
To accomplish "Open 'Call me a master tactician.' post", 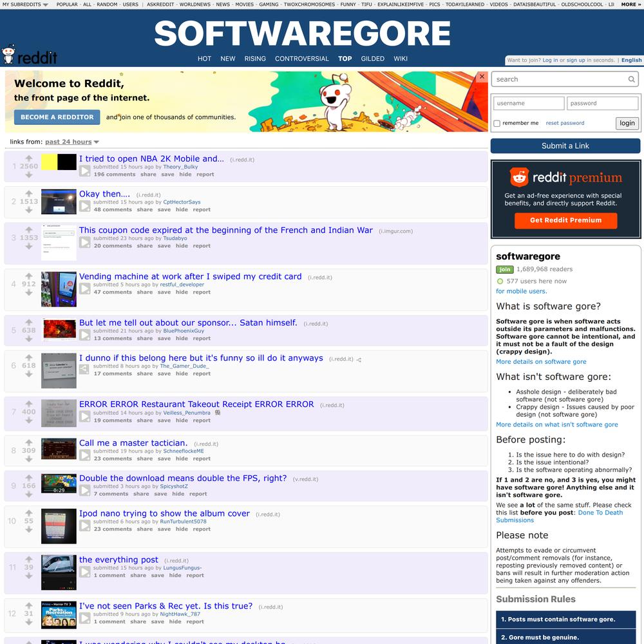I will click(x=133, y=443).
